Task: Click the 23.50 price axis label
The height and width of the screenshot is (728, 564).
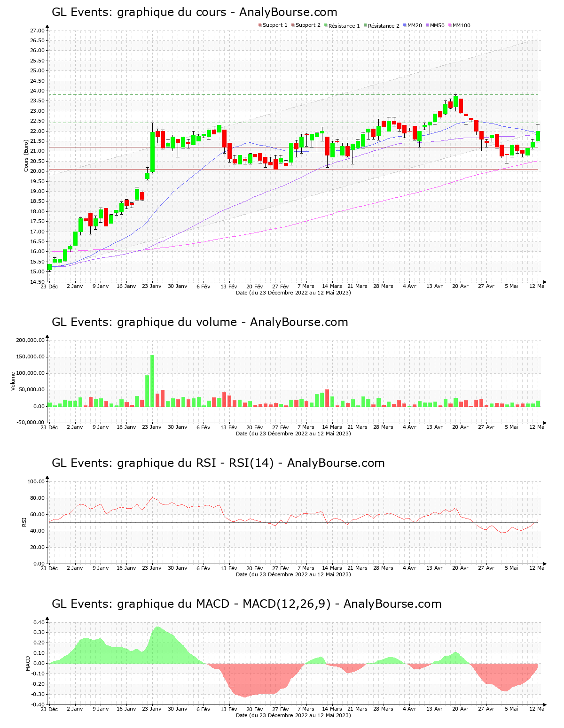Action: [x=37, y=101]
